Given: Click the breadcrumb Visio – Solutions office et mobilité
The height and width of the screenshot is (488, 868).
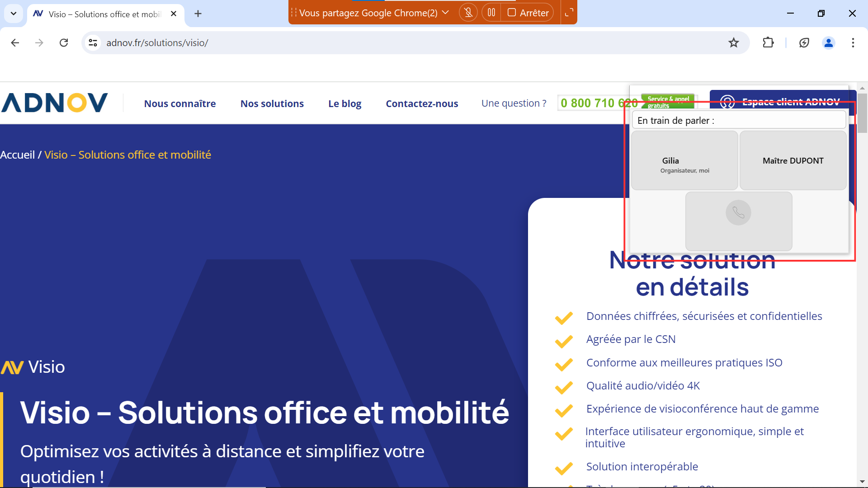Looking at the screenshot, I should 127,155.
